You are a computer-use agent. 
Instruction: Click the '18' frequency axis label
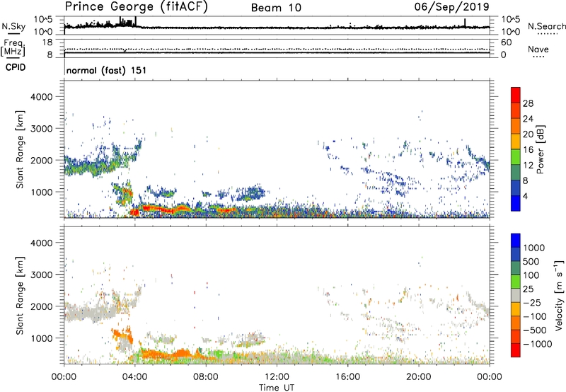pos(47,42)
